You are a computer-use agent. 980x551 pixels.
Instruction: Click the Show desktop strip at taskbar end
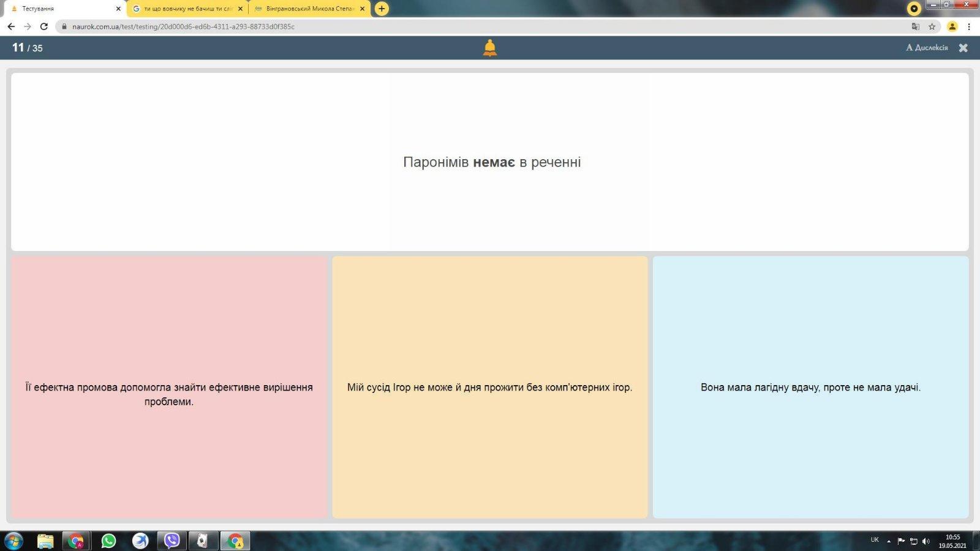(x=976, y=541)
